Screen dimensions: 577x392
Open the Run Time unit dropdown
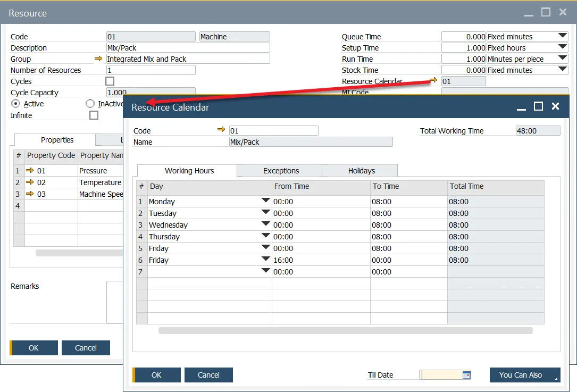(563, 59)
